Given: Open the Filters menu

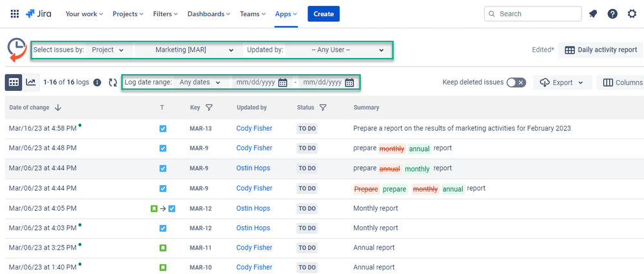Looking at the screenshot, I should (165, 14).
